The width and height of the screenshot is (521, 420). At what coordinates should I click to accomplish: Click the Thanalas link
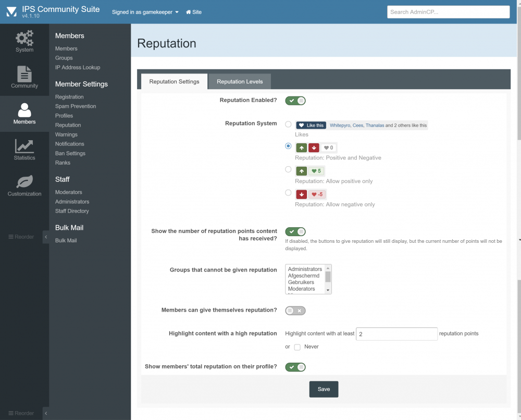[375, 125]
